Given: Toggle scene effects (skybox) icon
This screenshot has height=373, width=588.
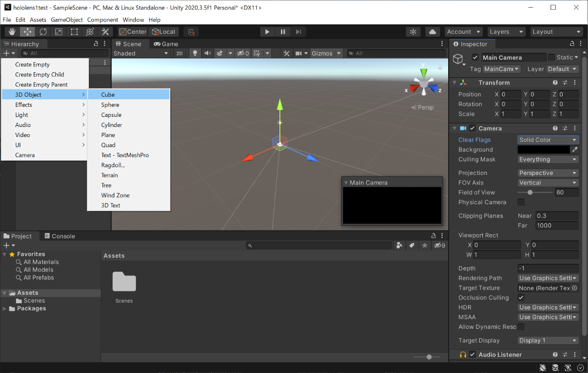Looking at the screenshot, I should coord(220,53).
